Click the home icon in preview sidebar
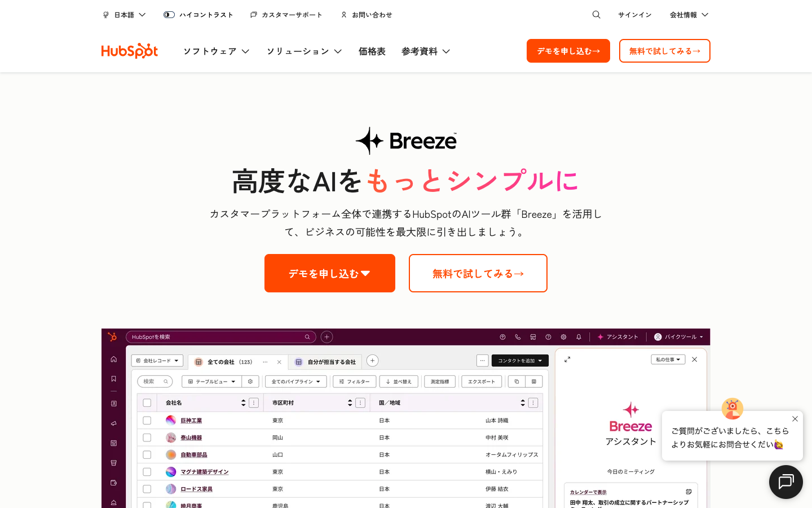This screenshot has height=508, width=812. [x=113, y=359]
